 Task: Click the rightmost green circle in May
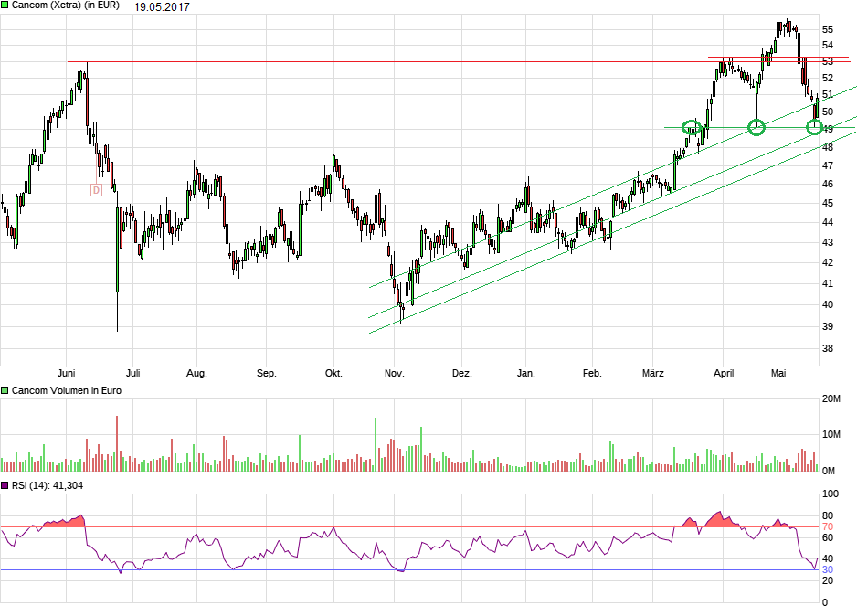[x=814, y=128]
